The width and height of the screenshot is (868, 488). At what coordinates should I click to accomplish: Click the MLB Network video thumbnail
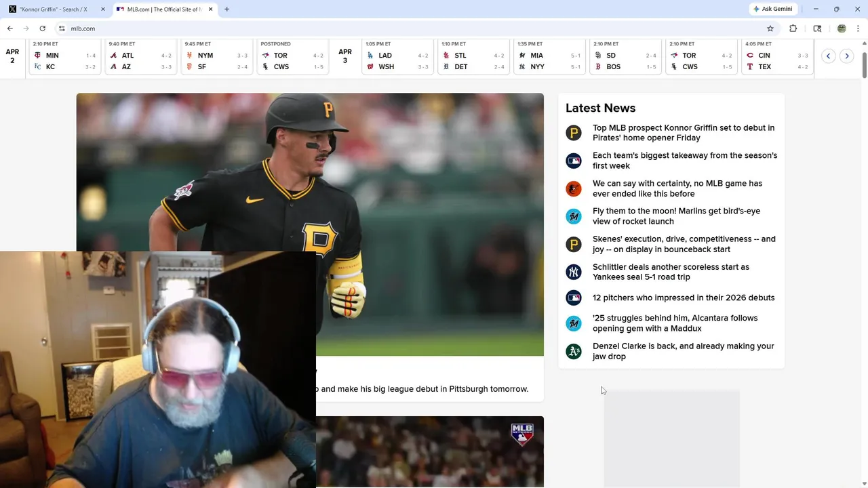tap(430, 451)
